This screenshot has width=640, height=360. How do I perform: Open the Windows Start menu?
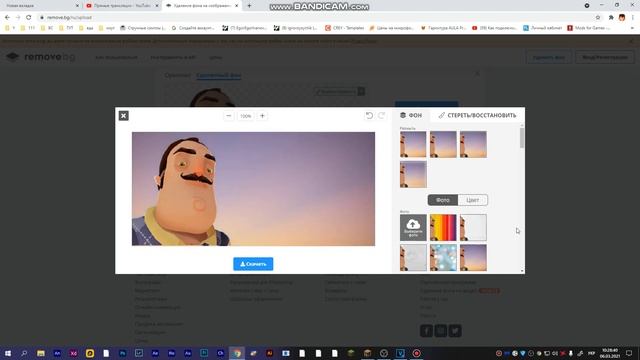(7, 353)
